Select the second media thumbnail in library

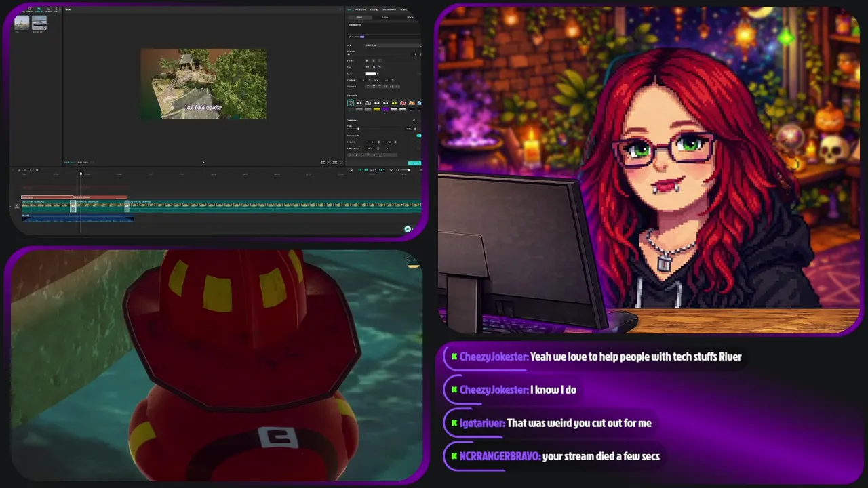tap(39, 22)
